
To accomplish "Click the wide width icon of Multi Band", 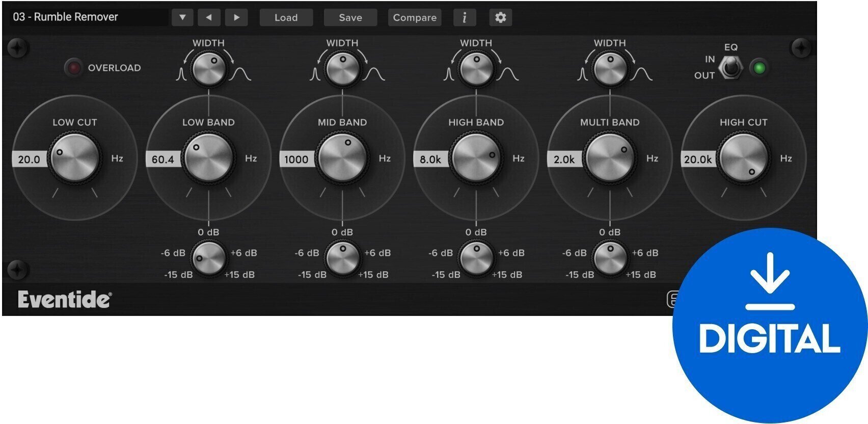I will click(641, 74).
